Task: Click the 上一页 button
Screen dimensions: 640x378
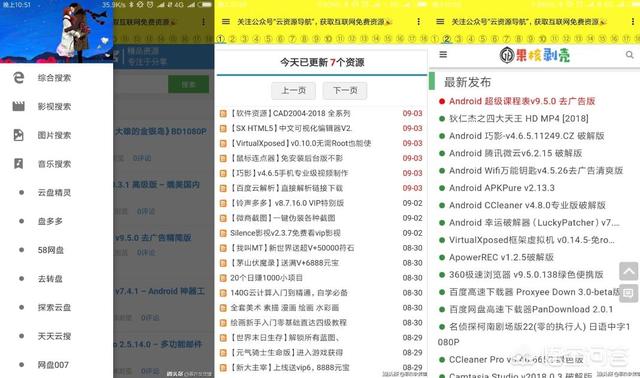Action: (293, 90)
